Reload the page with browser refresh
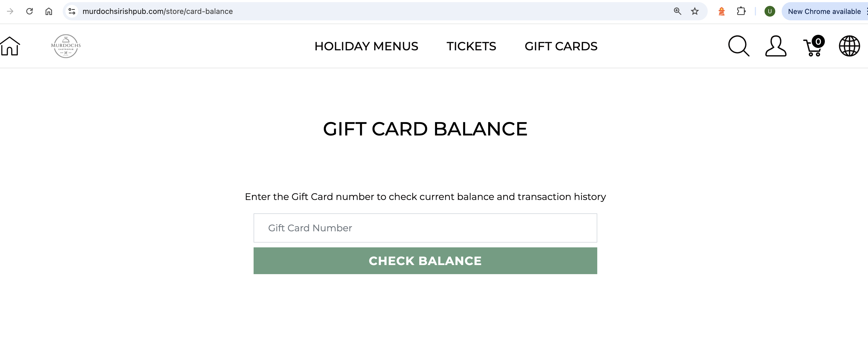Image resolution: width=868 pixels, height=340 pixels. coord(30,12)
